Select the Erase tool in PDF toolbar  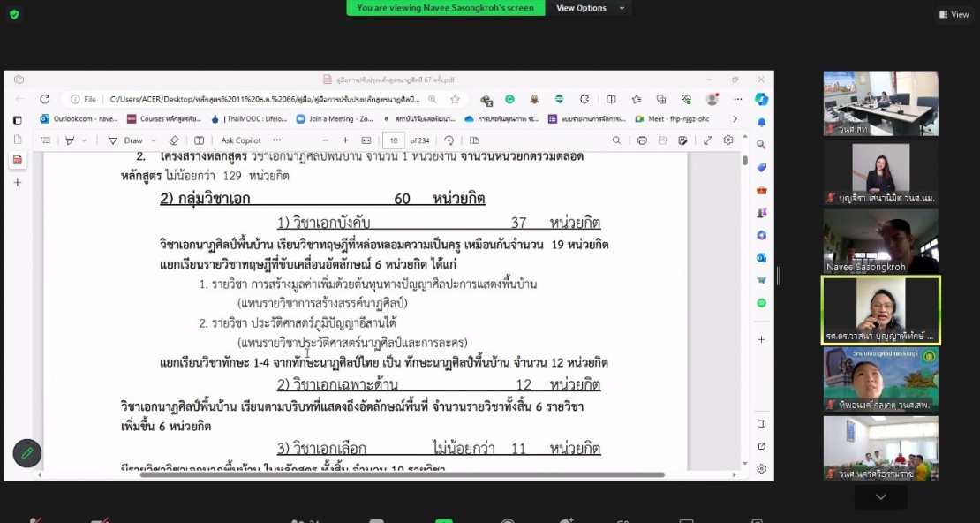(175, 140)
